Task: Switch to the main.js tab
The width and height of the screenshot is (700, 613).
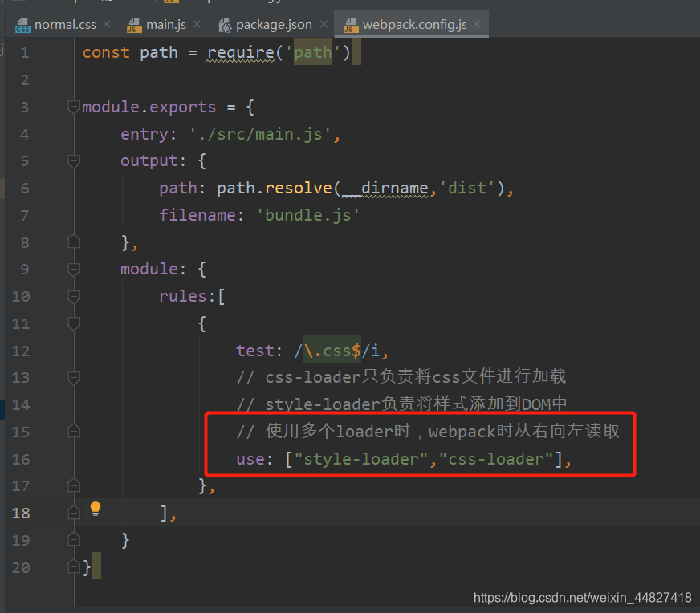Action: 164,25
